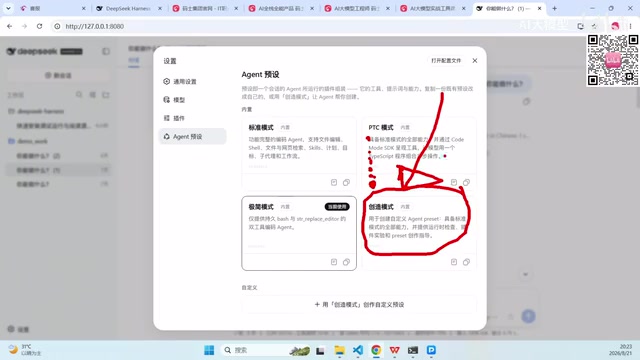Duplicate the 创造模式 preset with its copy icon
Screen dimensions: 640x360
pyautogui.click(x=466, y=262)
